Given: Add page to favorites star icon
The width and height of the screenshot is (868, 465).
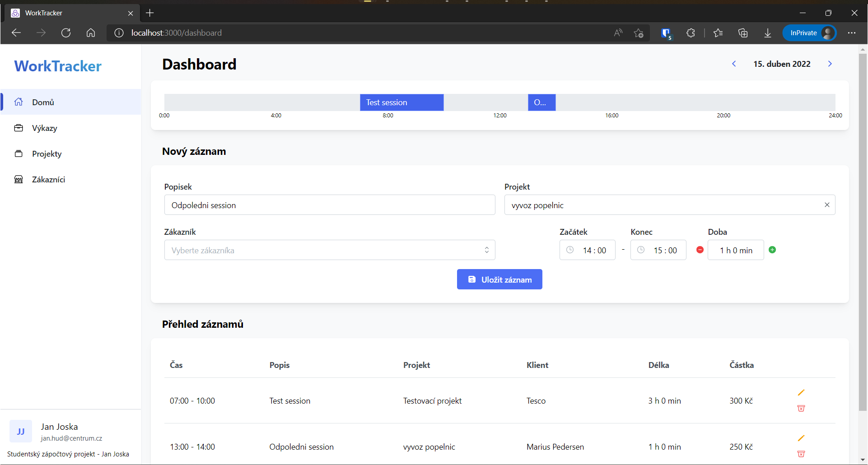Looking at the screenshot, I should [638, 33].
